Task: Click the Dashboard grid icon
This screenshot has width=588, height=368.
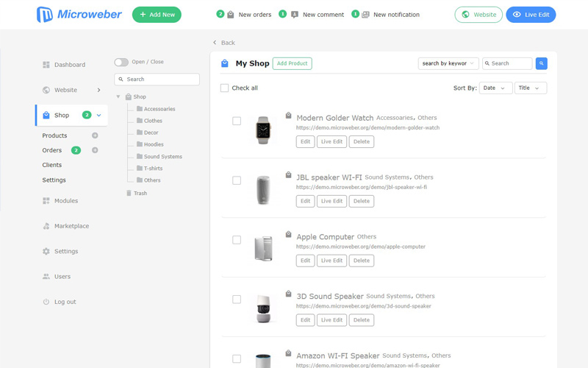Action: (x=46, y=65)
